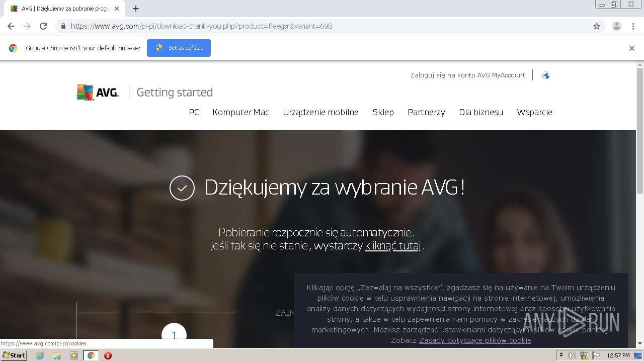Image resolution: width=644 pixels, height=362 pixels.
Task: Close the AVG download tab
Action: [117, 9]
